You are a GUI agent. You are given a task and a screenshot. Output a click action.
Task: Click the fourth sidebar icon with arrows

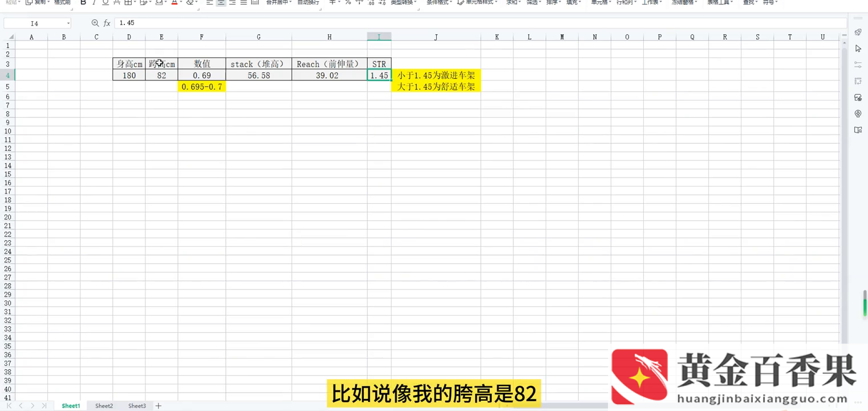click(x=858, y=81)
